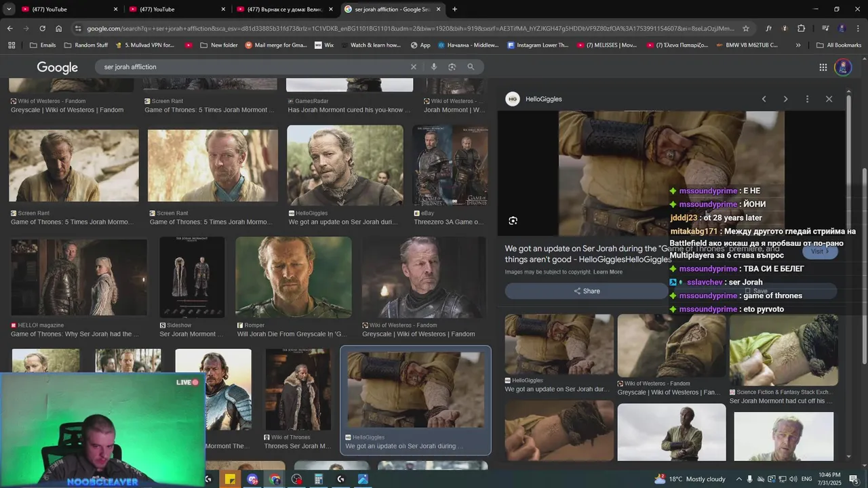Close the 'ser jorah affliction' tab
Viewport: 868px width, 488px height.
click(x=438, y=9)
